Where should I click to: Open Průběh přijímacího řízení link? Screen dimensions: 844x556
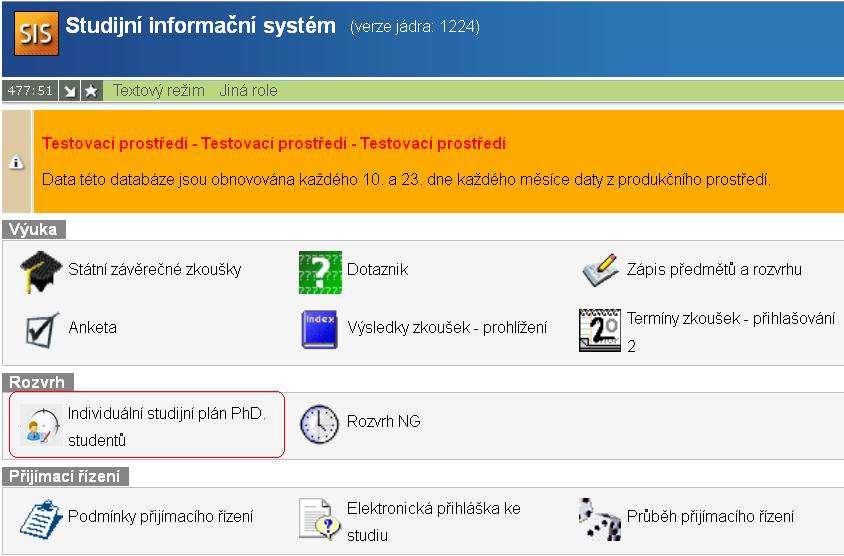coord(711,517)
